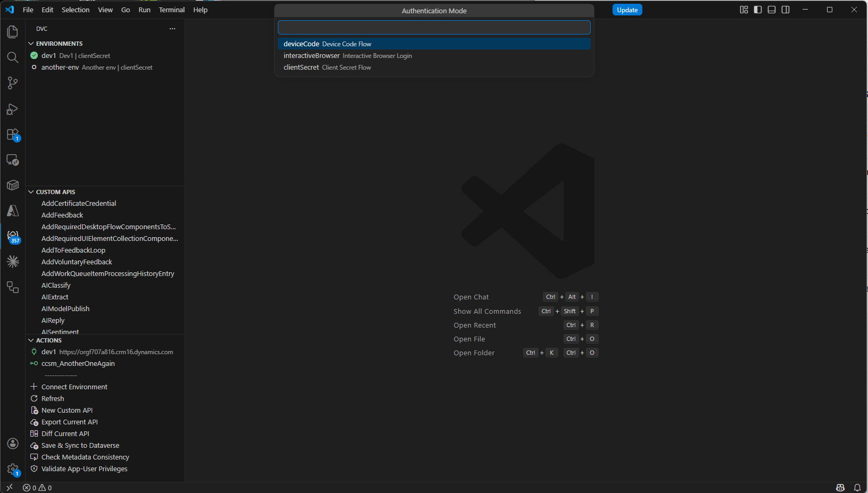Click New Custom API action
The height and width of the screenshot is (493, 868).
coord(105,411)
